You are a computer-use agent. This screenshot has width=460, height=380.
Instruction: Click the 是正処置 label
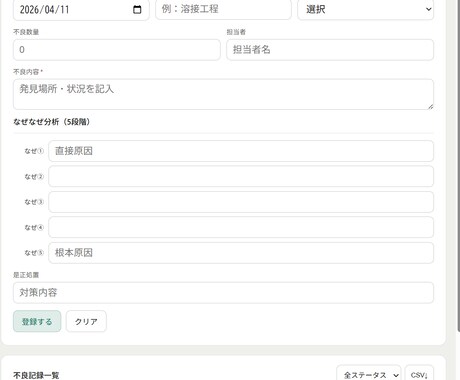26,275
